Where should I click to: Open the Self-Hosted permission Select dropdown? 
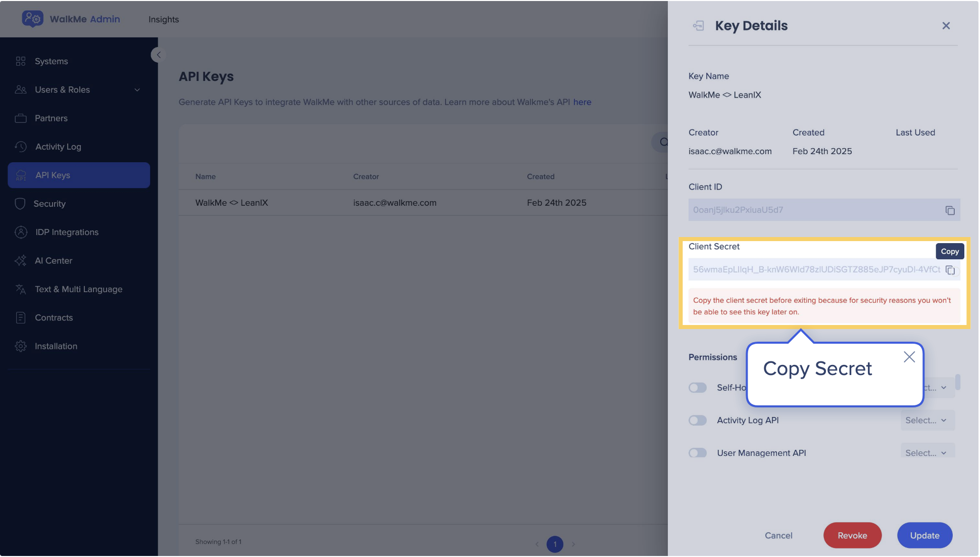coord(940,388)
